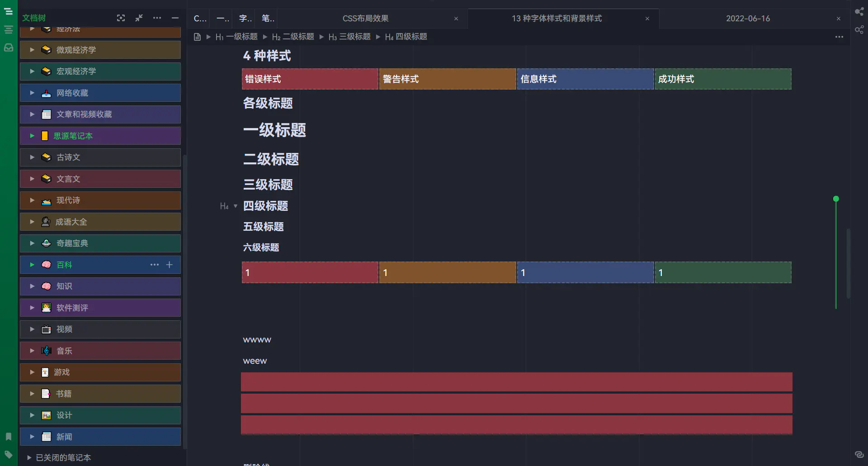Image resolution: width=868 pixels, height=466 pixels.
Task: Click the 网络收藏 notebook icon
Action: [46, 93]
